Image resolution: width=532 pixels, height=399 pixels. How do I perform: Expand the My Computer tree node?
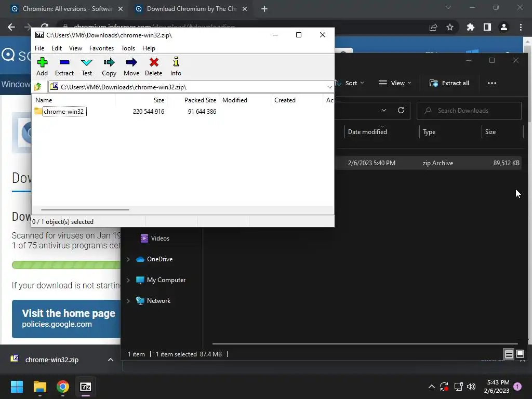128,280
